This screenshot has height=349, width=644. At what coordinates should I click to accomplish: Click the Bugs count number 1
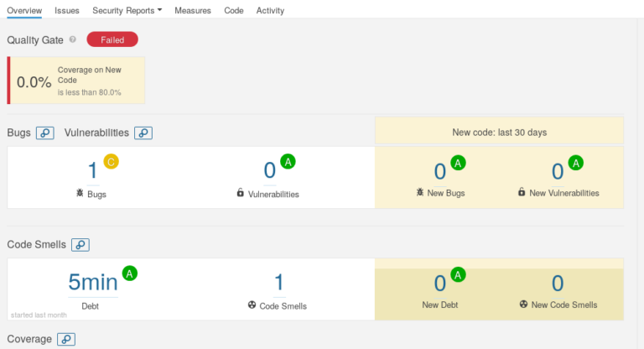93,171
